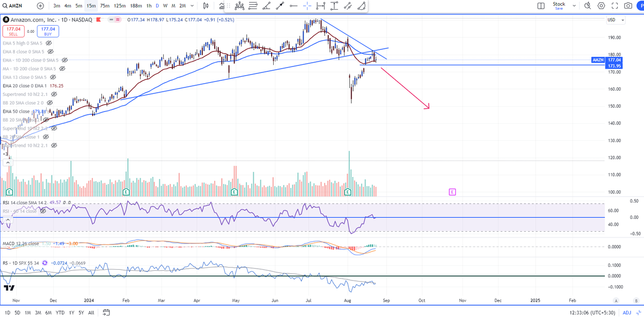Take a chart snapshot with camera icon
Image resolution: width=644 pixels, height=319 pixels.
click(x=628, y=5)
